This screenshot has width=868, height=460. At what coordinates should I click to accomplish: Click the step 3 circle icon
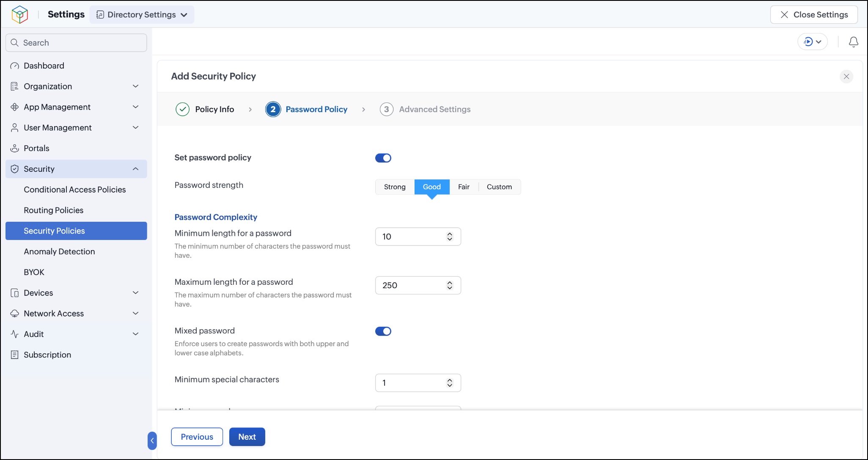tap(386, 109)
